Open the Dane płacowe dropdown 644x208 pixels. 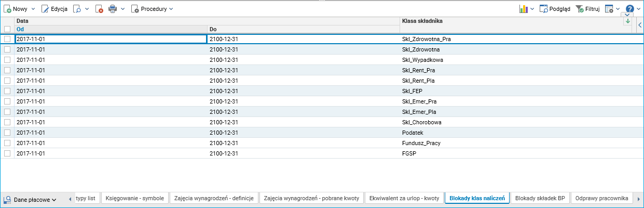(x=30, y=199)
